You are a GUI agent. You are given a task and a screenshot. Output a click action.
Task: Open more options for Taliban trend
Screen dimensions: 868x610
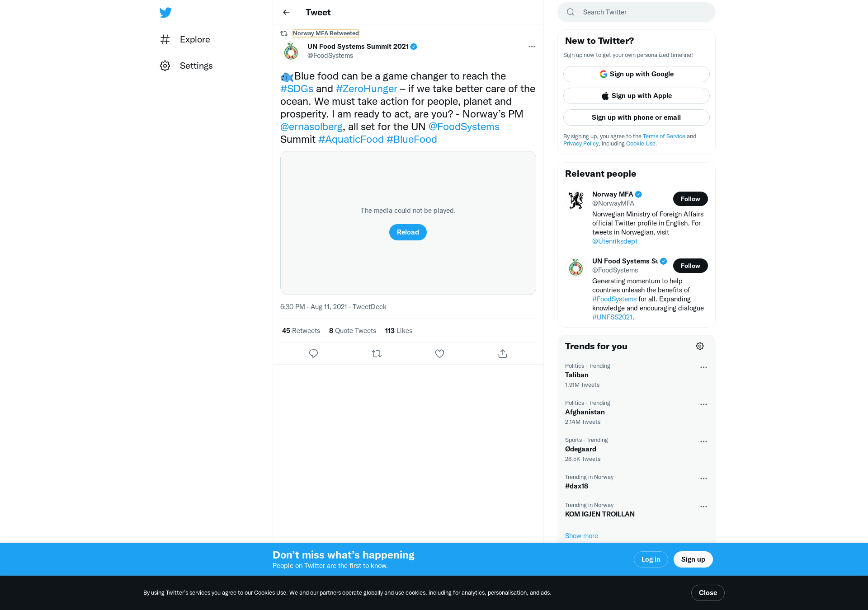[x=703, y=367]
